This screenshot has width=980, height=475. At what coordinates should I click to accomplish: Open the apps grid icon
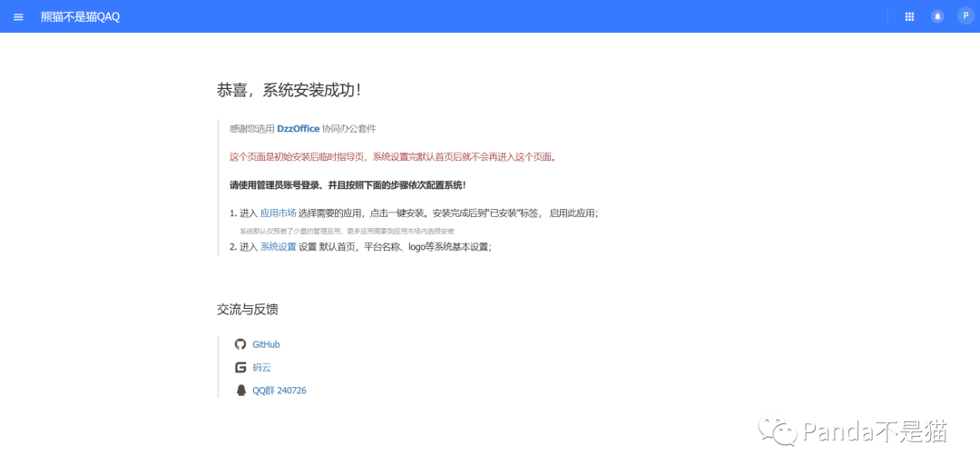(909, 17)
